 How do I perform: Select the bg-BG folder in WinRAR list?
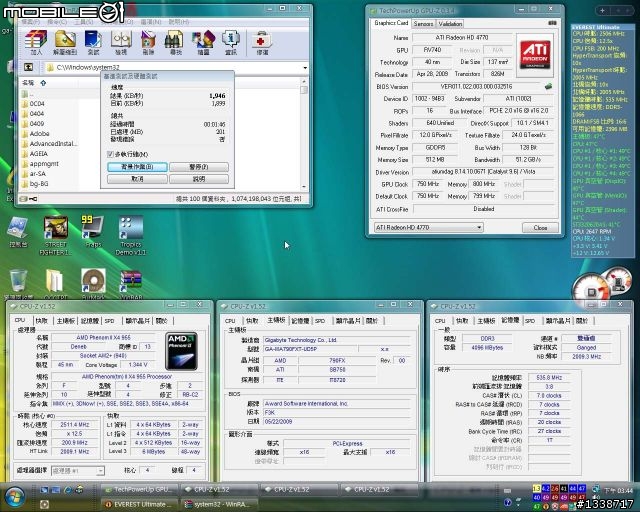38,183
